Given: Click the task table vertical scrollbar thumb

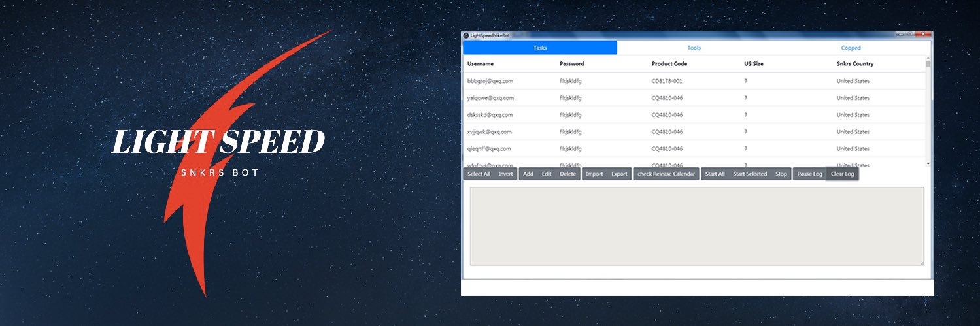Looking at the screenshot, I should tap(928, 63).
